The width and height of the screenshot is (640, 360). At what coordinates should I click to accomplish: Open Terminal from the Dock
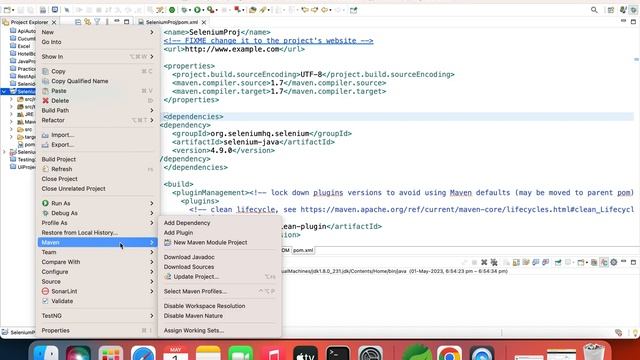(x=338, y=353)
